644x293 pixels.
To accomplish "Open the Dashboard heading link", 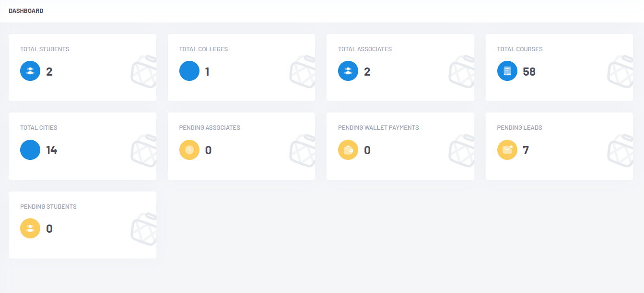I will pos(26,11).
